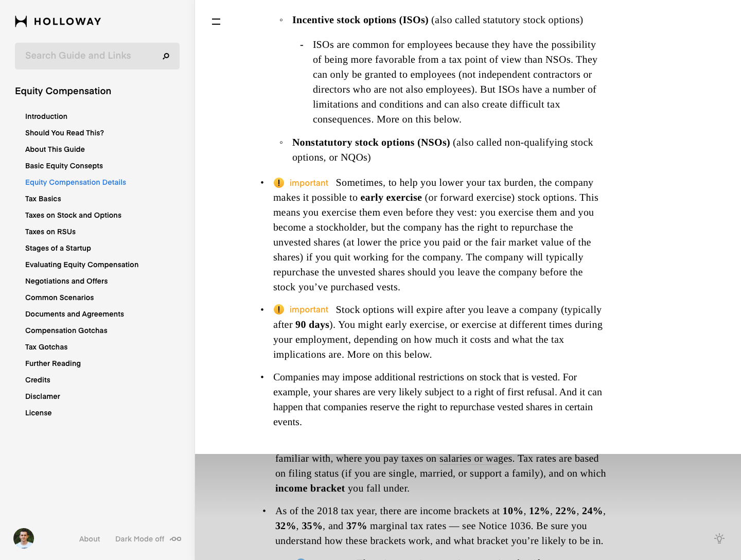Go to Tax Gotchas section
The width and height of the screenshot is (741, 560).
(x=46, y=347)
